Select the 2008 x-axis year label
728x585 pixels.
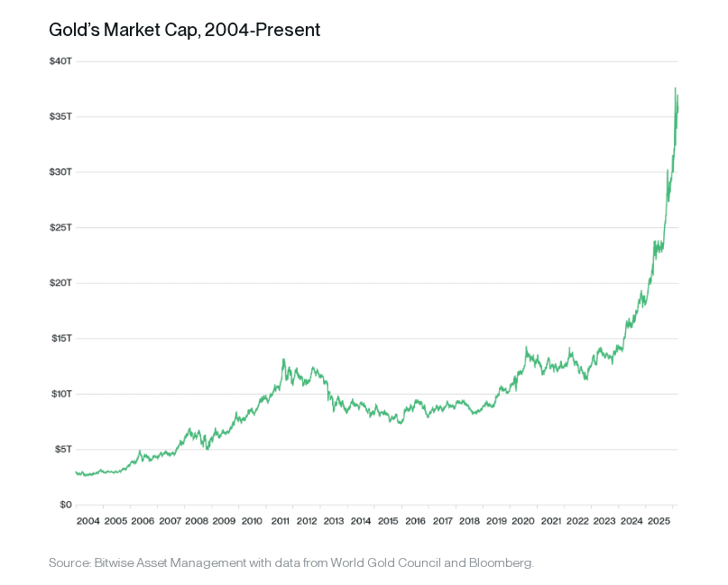point(198,521)
